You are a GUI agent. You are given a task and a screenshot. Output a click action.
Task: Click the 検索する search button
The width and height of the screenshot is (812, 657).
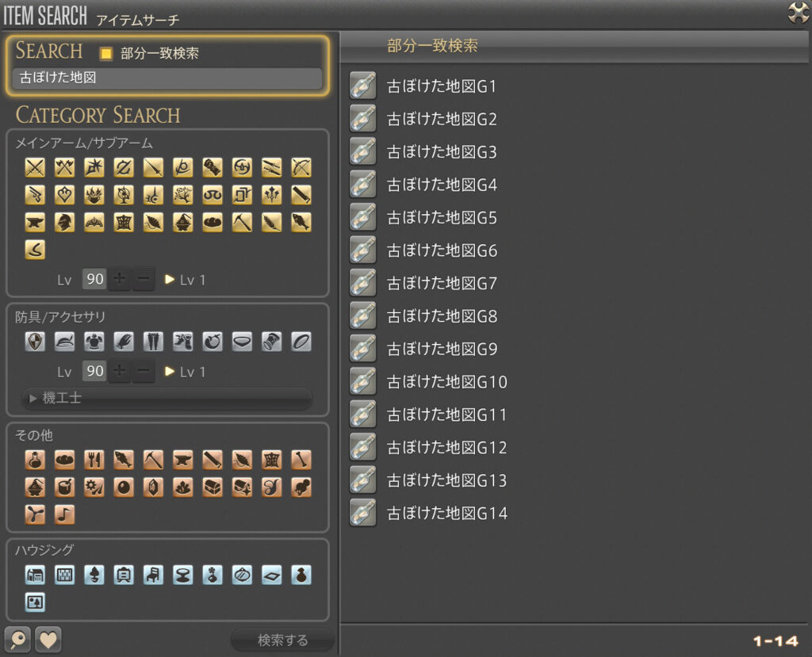[282, 640]
